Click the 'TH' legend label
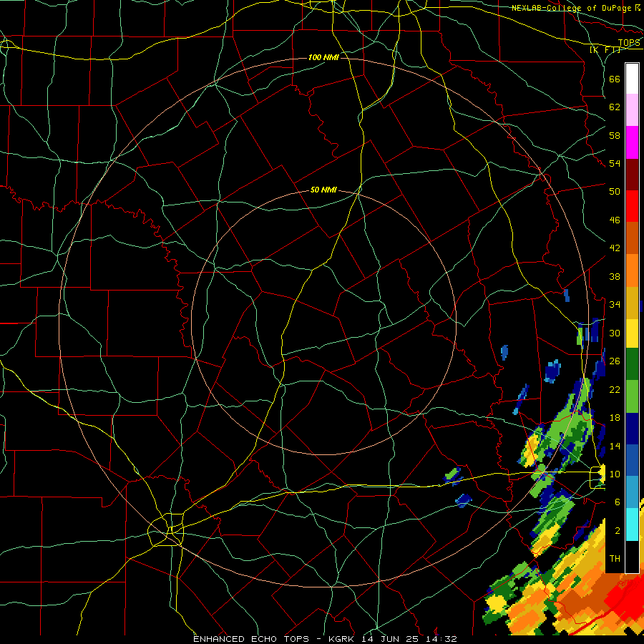This screenshot has height=644, width=644. (615, 559)
